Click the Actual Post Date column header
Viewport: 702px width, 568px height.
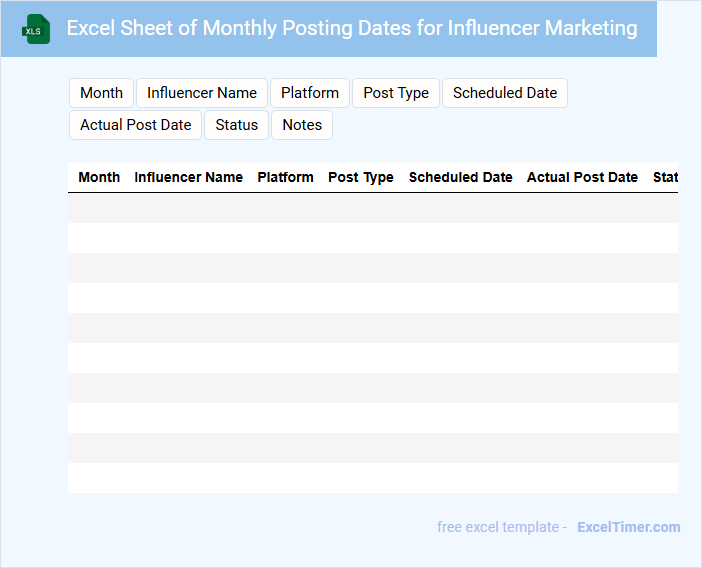click(x=582, y=177)
